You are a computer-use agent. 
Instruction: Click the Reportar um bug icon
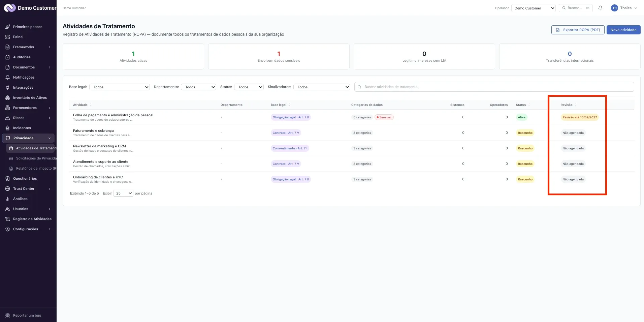[7, 315]
